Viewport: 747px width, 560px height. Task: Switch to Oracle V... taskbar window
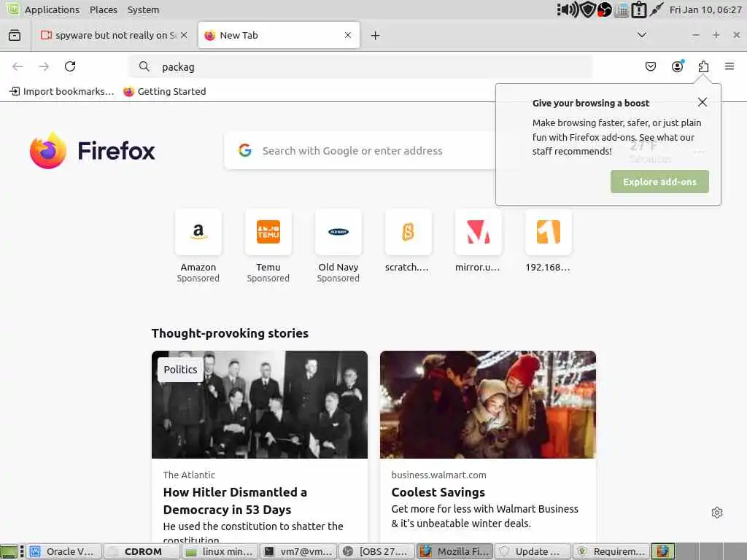tap(64, 551)
